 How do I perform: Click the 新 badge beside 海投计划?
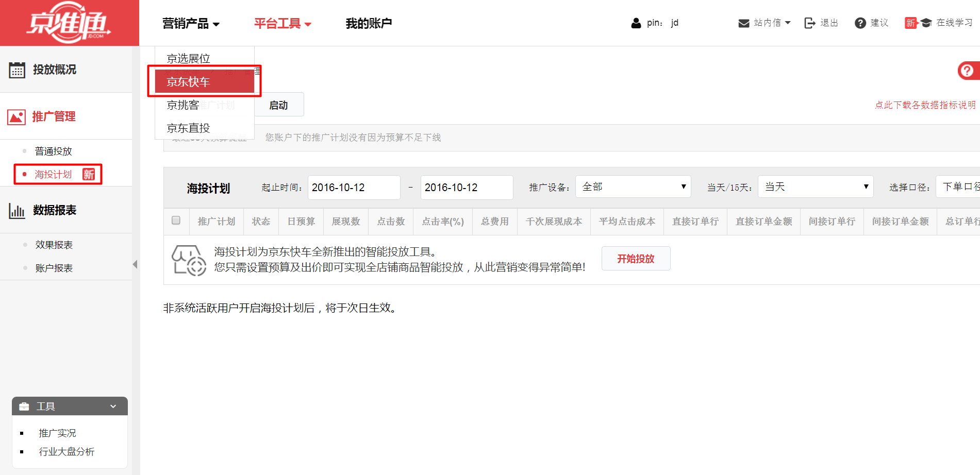tap(89, 175)
